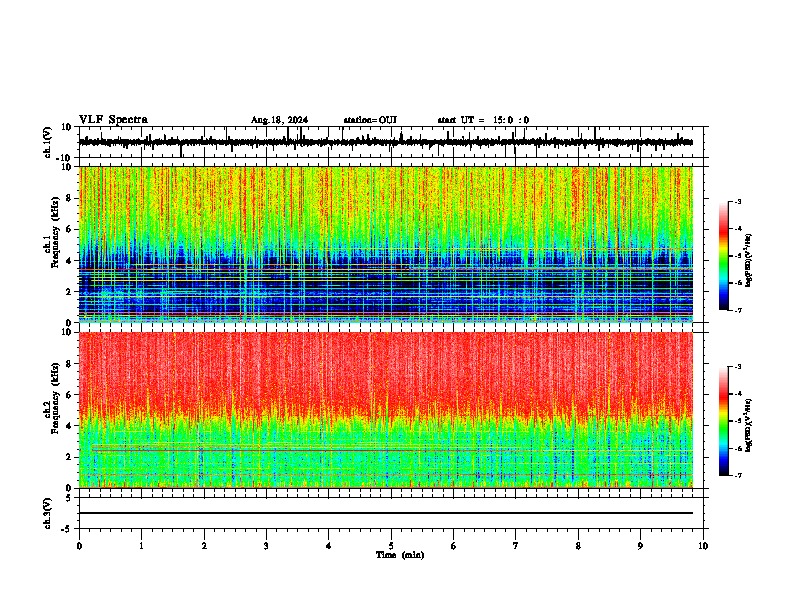
Task: Click the "-7" label on ch.2 colorbar
Action: click(738, 476)
